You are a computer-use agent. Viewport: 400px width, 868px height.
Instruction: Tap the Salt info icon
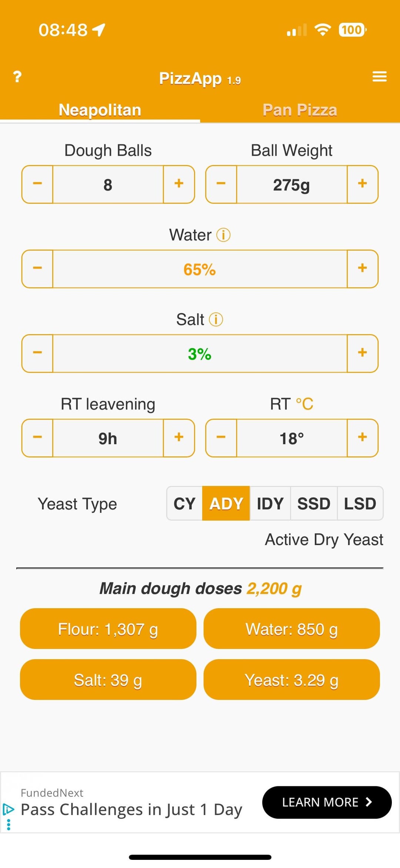(216, 319)
